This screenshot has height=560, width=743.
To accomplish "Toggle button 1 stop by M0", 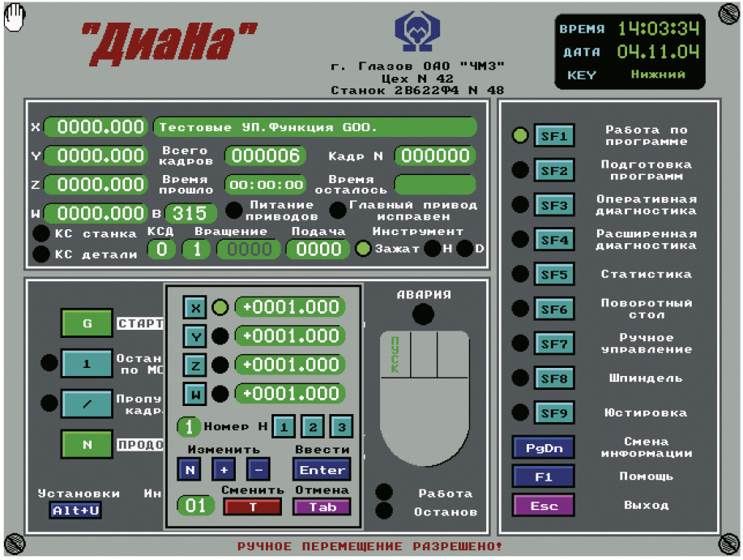I will pos(87,363).
